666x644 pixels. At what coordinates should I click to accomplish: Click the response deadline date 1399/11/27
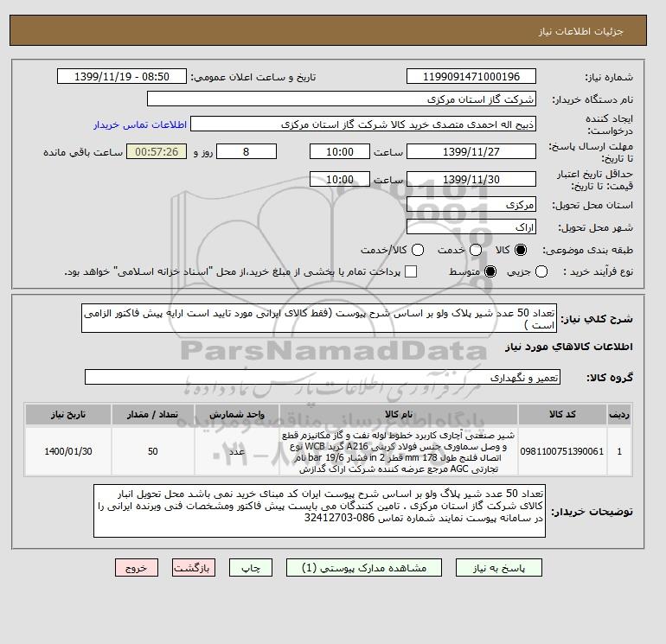pyautogui.click(x=471, y=151)
